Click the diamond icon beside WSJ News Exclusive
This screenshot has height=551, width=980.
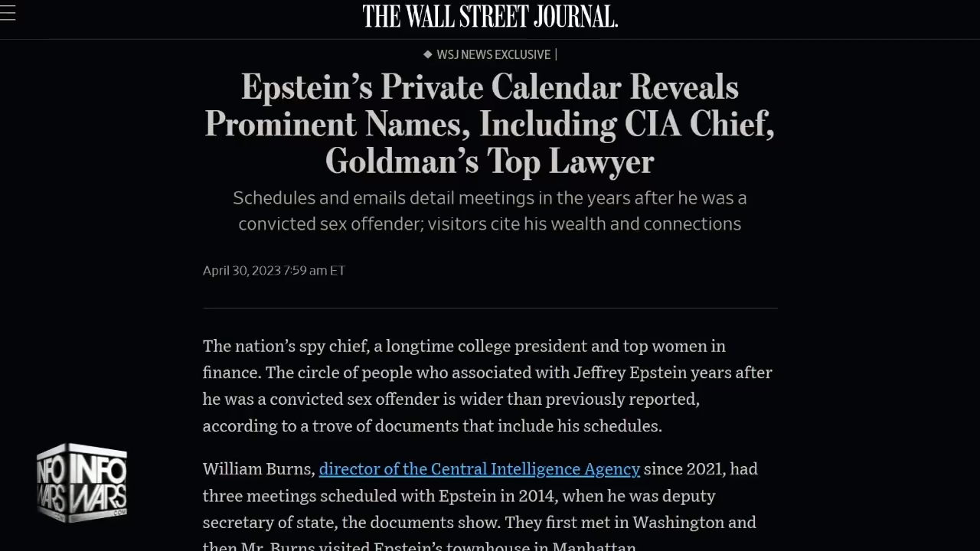[427, 54]
